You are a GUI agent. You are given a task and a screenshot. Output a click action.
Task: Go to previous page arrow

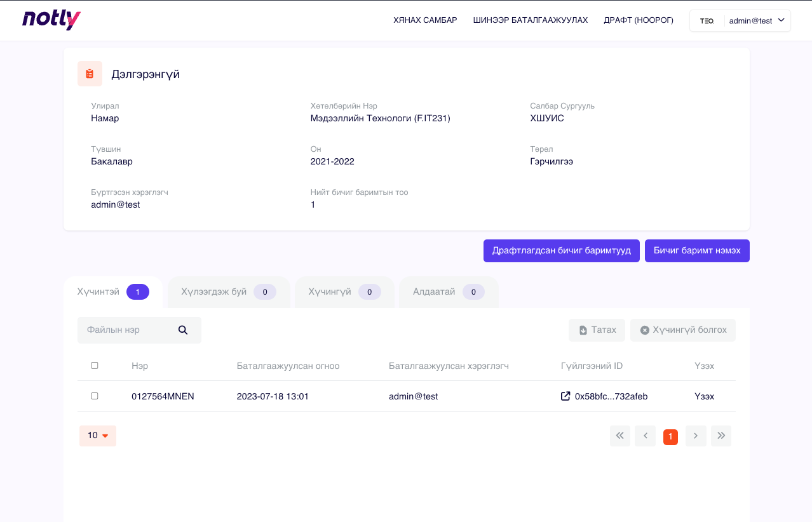pyautogui.click(x=645, y=436)
